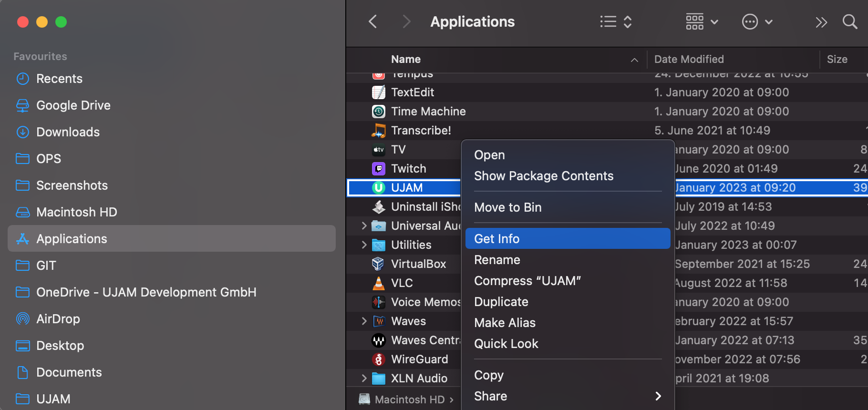Select the UJAM folder in sidebar
The image size is (868, 410).
pos(172,399)
